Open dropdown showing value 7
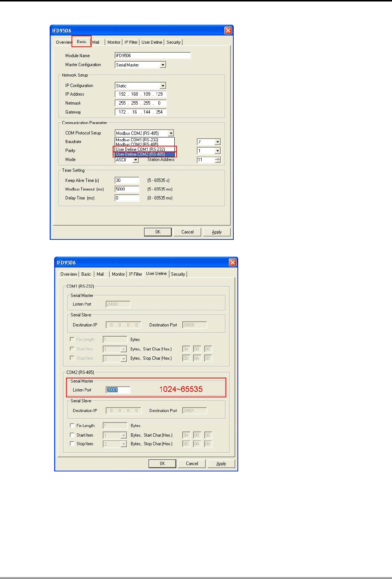The width and height of the screenshot is (392, 579). tap(218, 142)
